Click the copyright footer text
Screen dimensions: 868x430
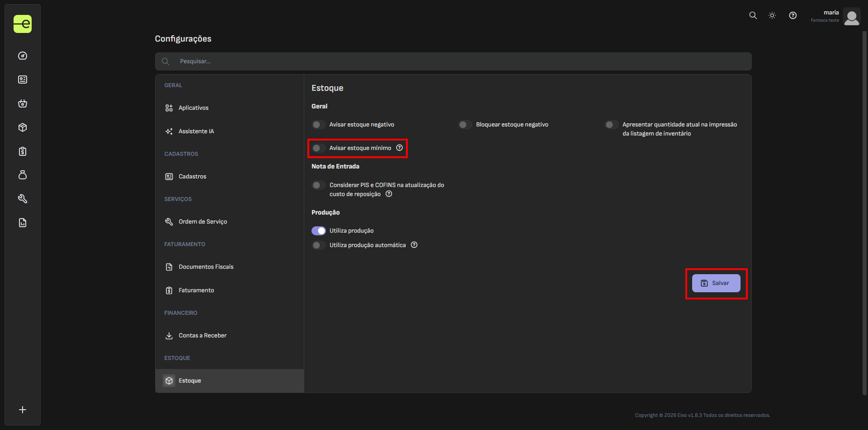point(703,415)
